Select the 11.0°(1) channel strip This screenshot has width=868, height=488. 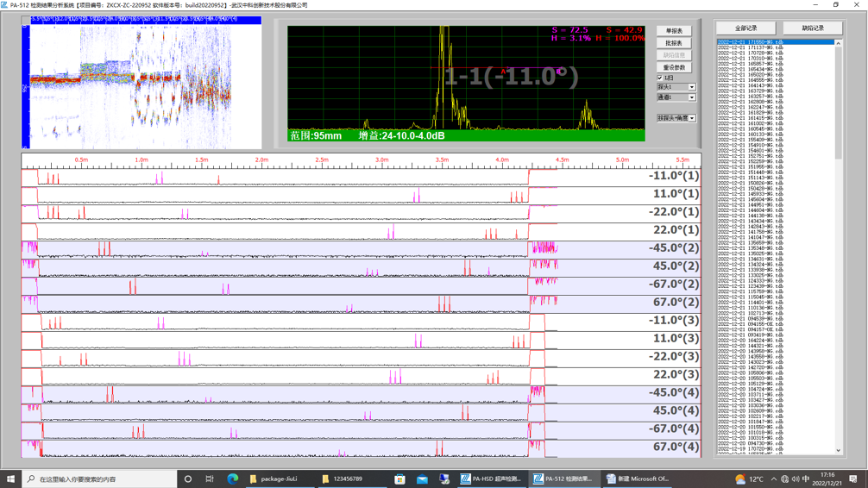point(361,196)
